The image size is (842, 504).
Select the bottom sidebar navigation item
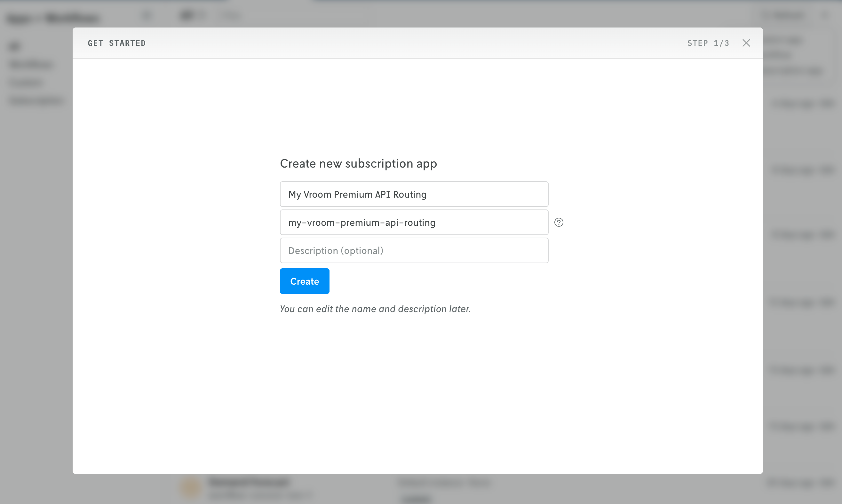(x=36, y=100)
